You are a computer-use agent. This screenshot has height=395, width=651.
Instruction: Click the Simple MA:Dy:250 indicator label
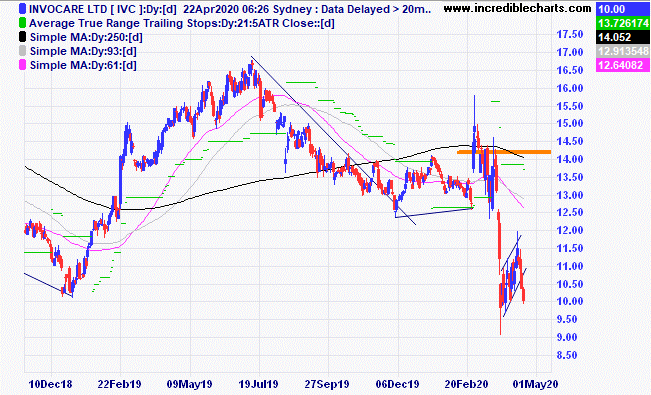[x=86, y=37]
